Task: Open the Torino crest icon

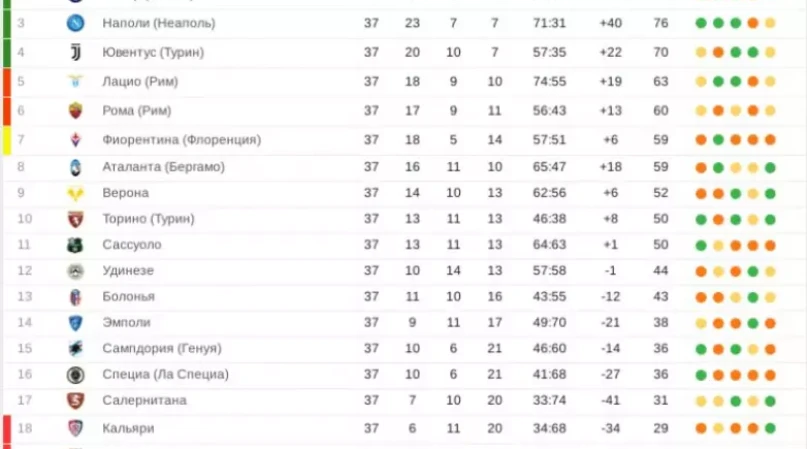Action: (x=75, y=219)
